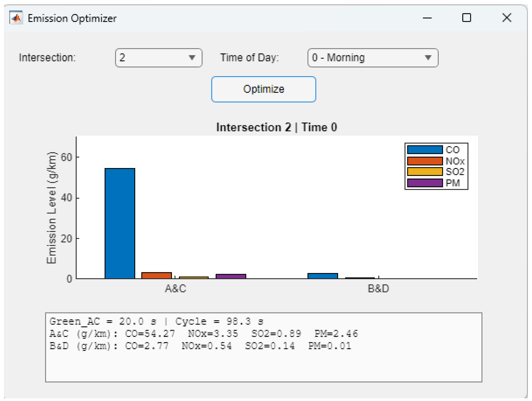Select the orange NOx legend swatch

point(425,161)
